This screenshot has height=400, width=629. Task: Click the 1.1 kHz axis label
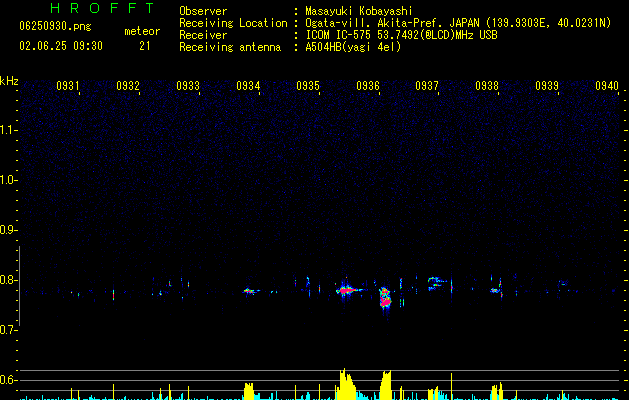pyautogui.click(x=9, y=130)
